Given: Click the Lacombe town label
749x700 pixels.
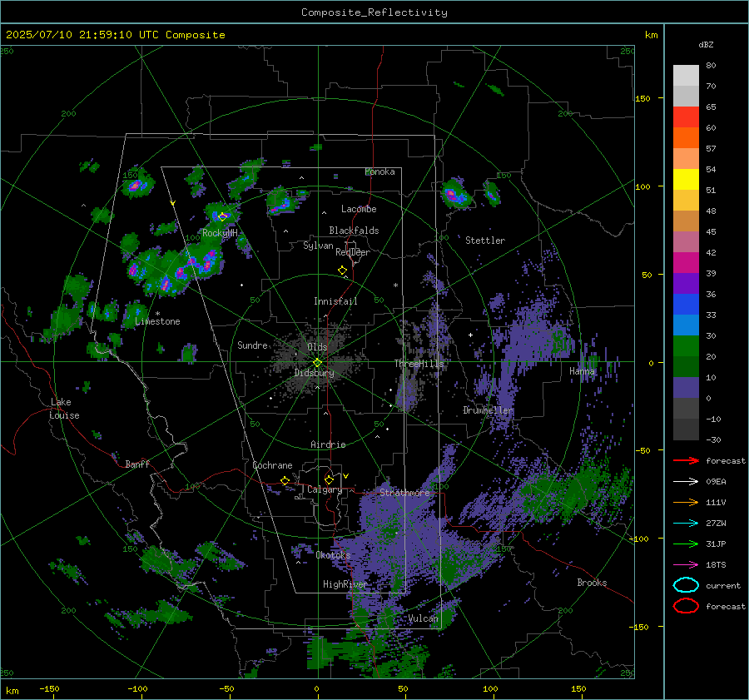Looking at the screenshot, I should (x=359, y=209).
